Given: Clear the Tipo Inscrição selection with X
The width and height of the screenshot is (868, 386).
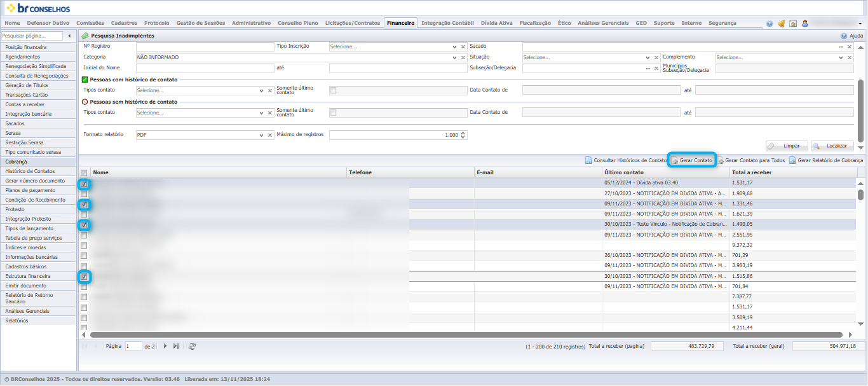Looking at the screenshot, I should click(463, 47).
